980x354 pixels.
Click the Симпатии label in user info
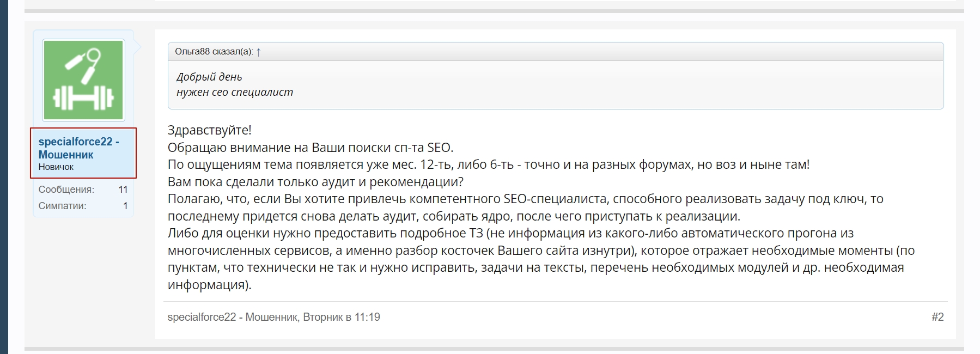pos(62,206)
